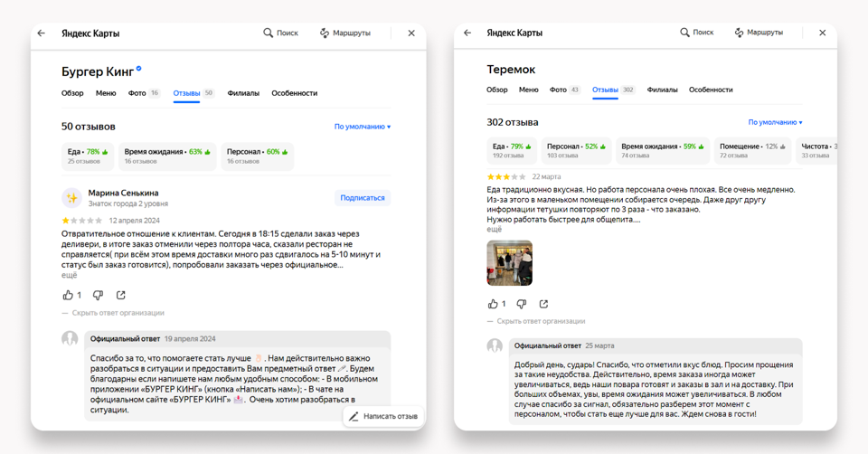
Task: Expand Теремок review with ещё
Action: point(495,229)
